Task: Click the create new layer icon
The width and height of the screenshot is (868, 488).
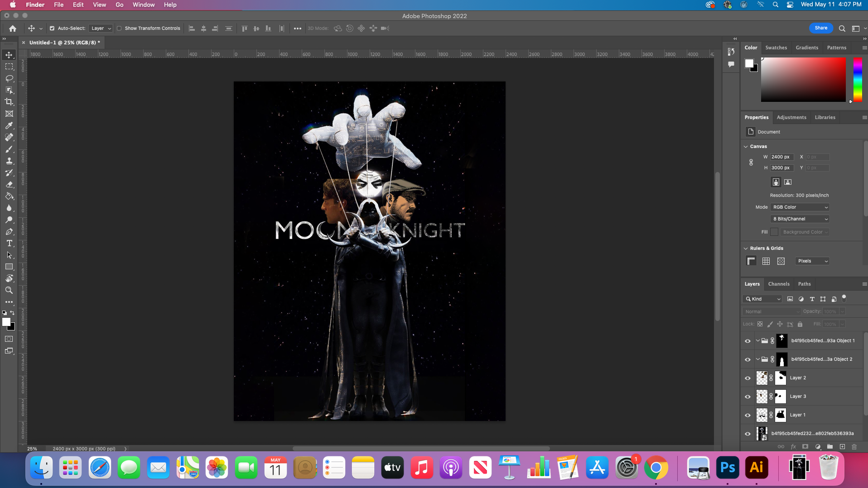Action: point(842,447)
